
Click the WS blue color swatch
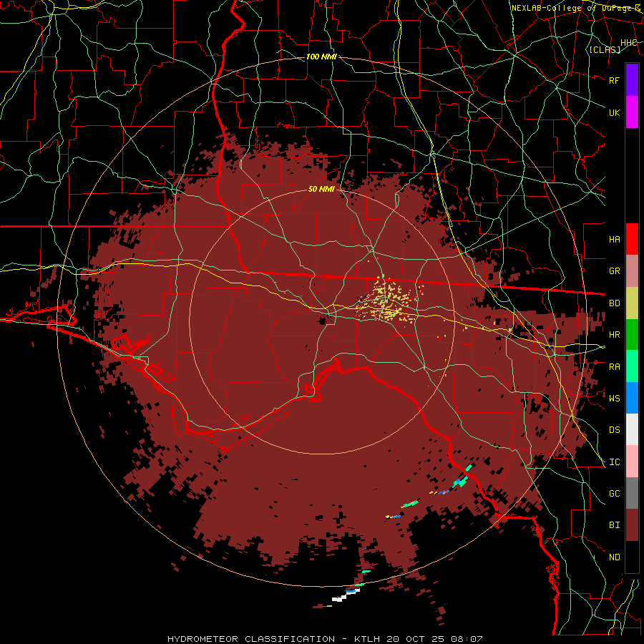point(632,398)
